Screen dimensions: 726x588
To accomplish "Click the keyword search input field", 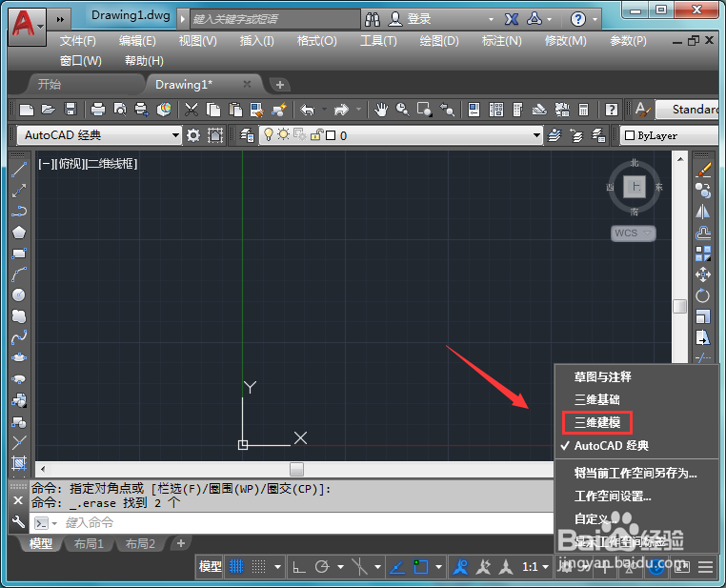I will (x=275, y=19).
